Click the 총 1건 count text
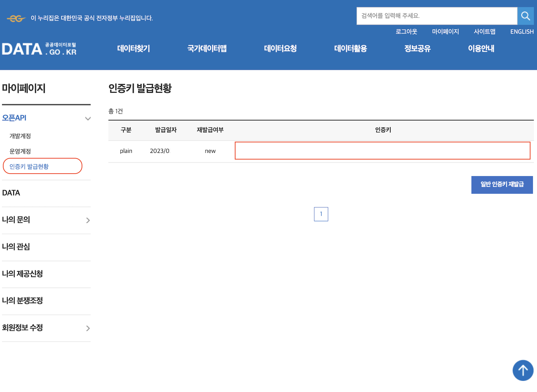 point(116,111)
